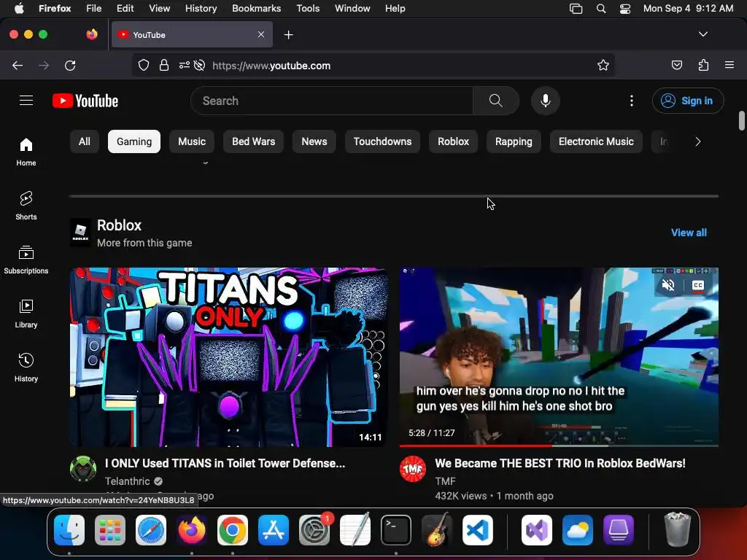Open YouTube settings three-dot menu
This screenshot has height=560, width=747.
(x=632, y=101)
